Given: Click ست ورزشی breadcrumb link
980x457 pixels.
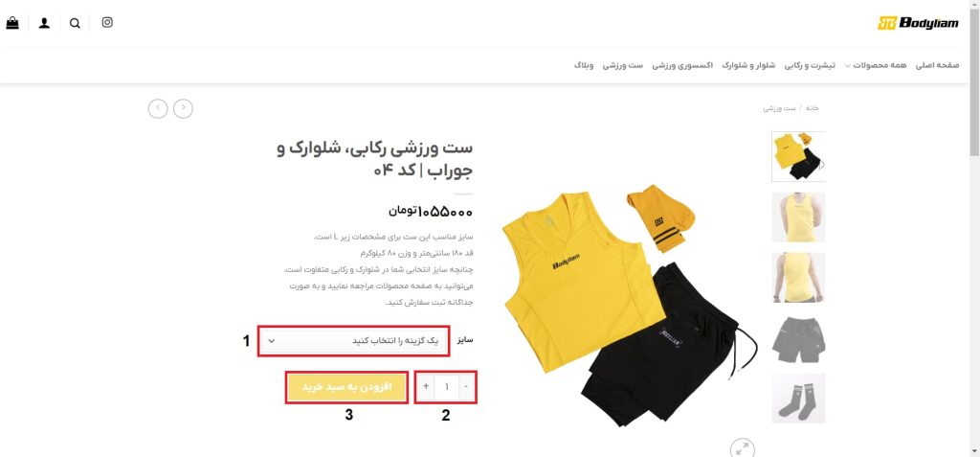Looking at the screenshot, I should tap(779, 108).
